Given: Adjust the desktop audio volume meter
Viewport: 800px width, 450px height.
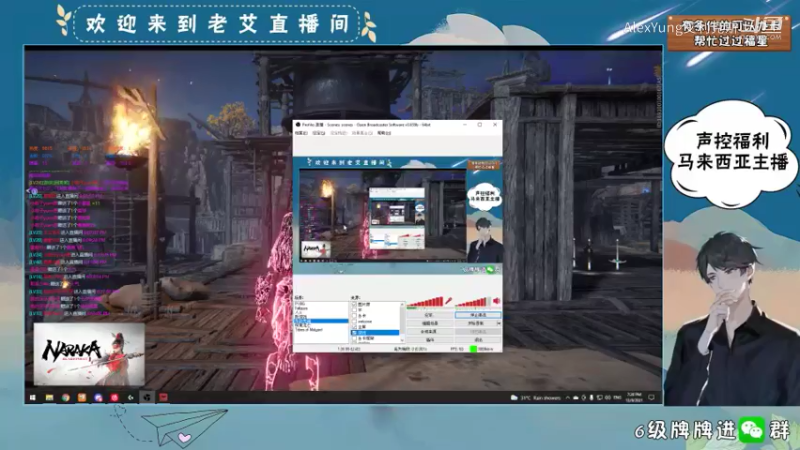Looking at the screenshot, I should click(x=473, y=302).
